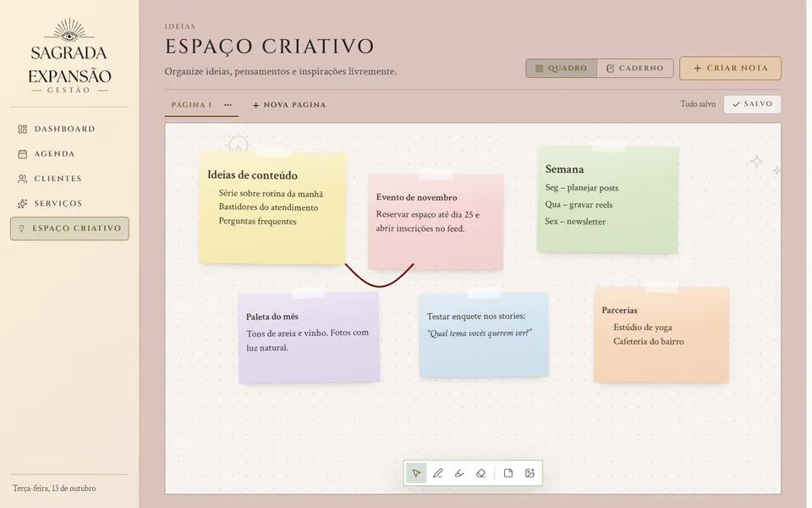The width and height of the screenshot is (812, 508).
Task: Click 'Tons de areia e vinho' text
Action: tap(287, 334)
